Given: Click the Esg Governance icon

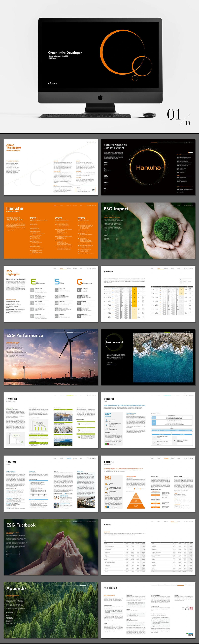Looking at the screenshot, I should pos(79,297).
